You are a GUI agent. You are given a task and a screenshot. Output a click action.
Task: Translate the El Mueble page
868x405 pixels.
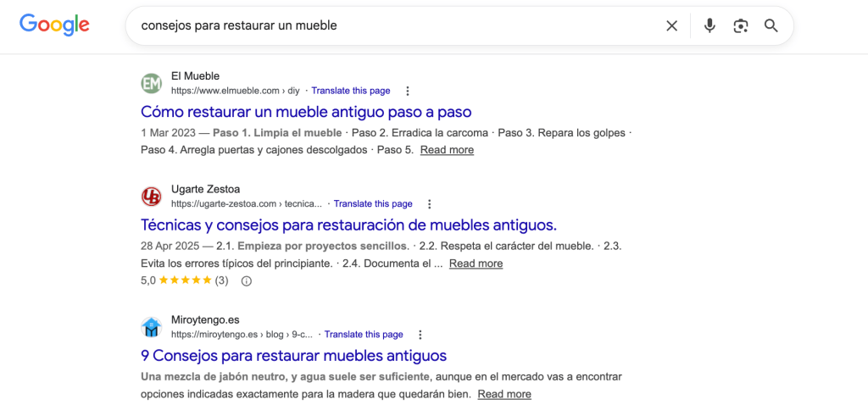(351, 91)
